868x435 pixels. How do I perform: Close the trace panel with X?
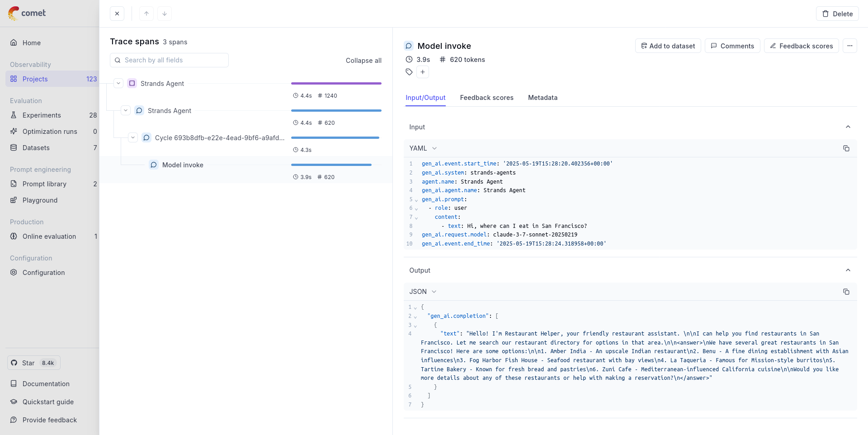point(117,14)
